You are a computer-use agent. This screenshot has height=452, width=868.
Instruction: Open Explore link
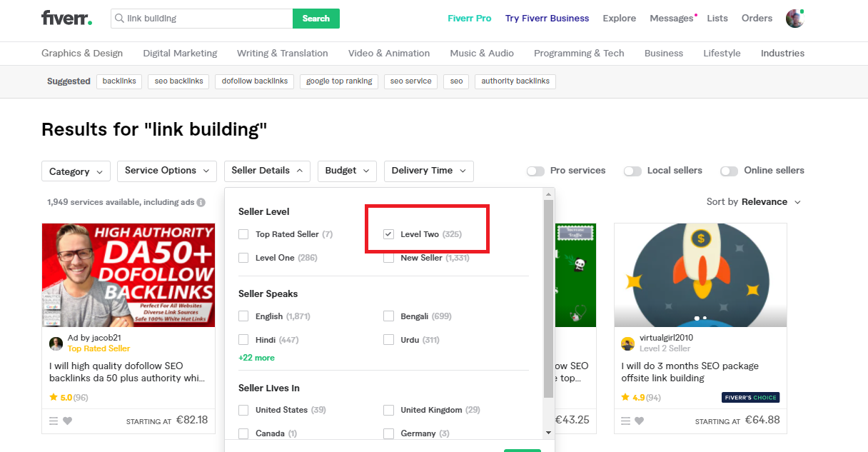pos(620,19)
